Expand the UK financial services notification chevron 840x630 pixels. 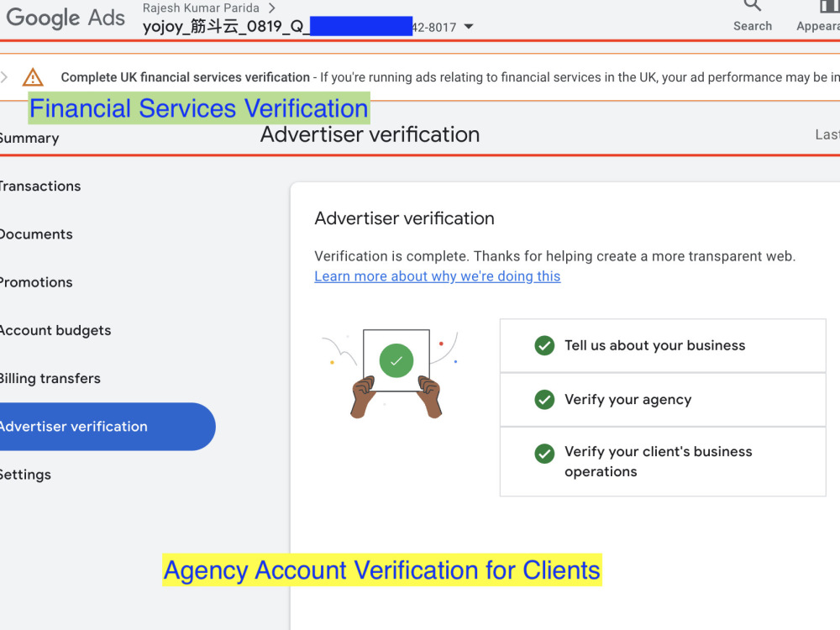4,77
